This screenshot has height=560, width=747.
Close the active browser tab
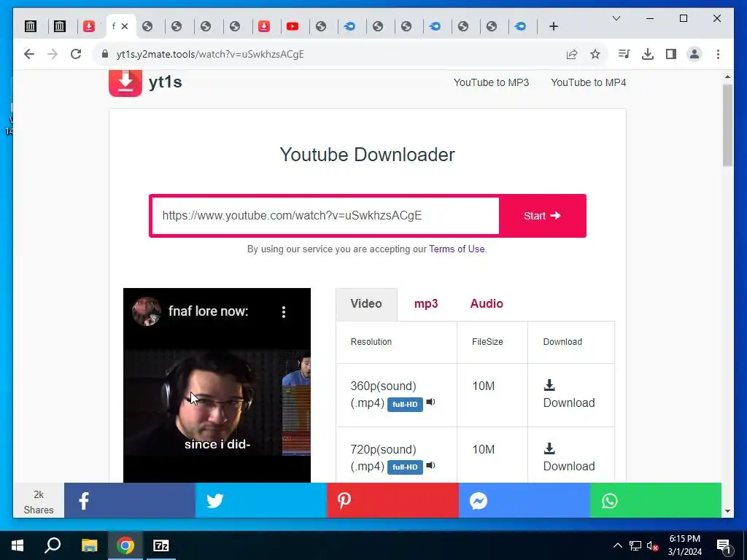[125, 26]
